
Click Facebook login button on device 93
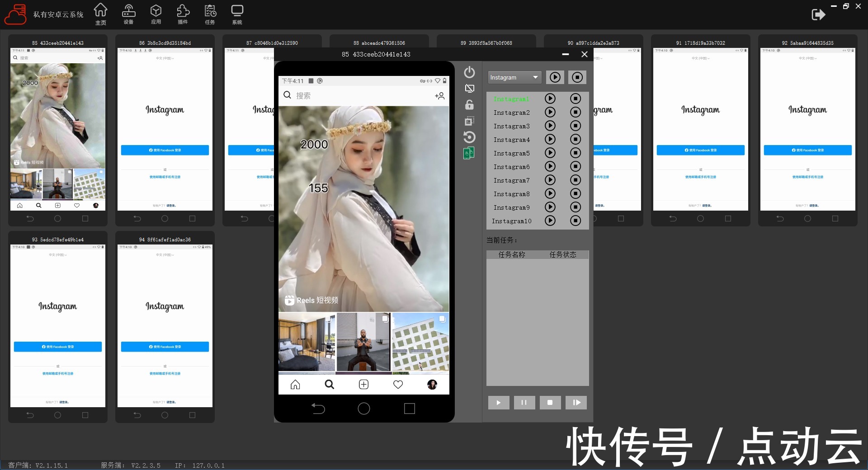pyautogui.click(x=58, y=347)
